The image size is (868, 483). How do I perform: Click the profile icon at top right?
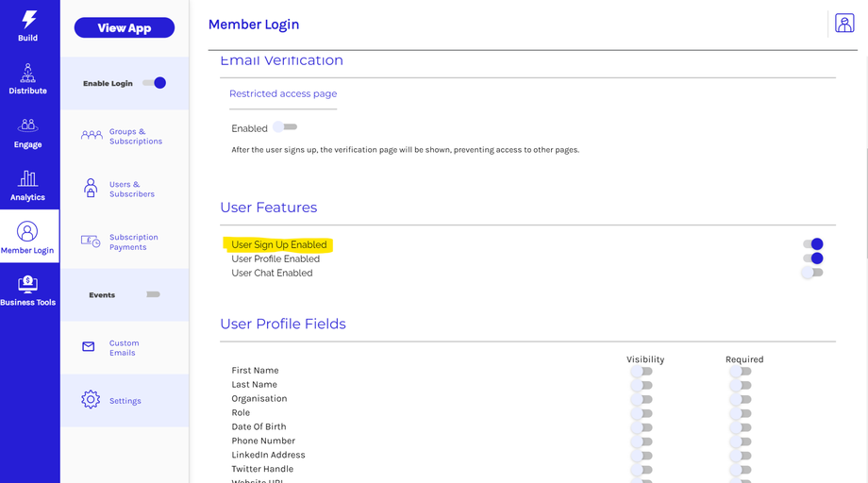[x=844, y=24]
